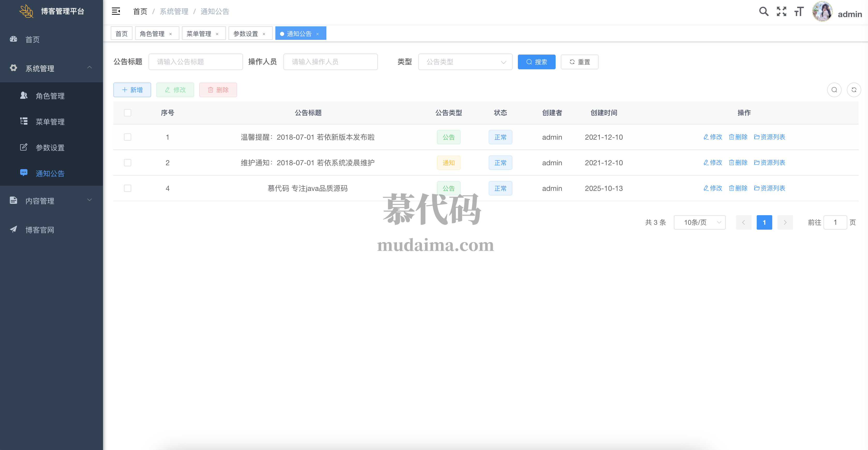Close the 菜单管理 tab with its x
Viewport: 868px width, 450px height.
pos(217,34)
